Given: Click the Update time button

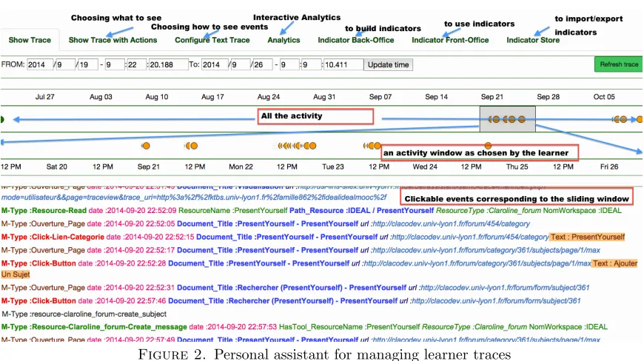Looking at the screenshot, I should pos(388,65).
